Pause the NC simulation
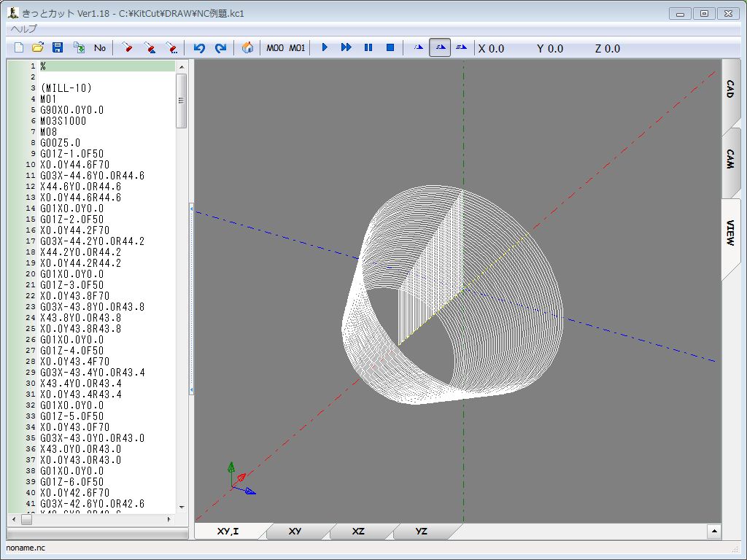 (x=368, y=47)
